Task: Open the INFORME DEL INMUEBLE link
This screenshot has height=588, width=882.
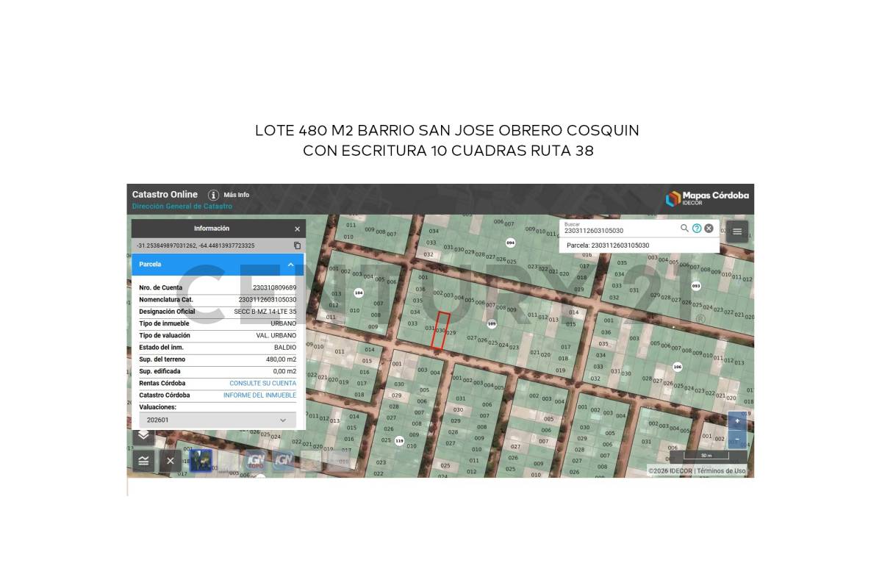Action: pos(259,395)
